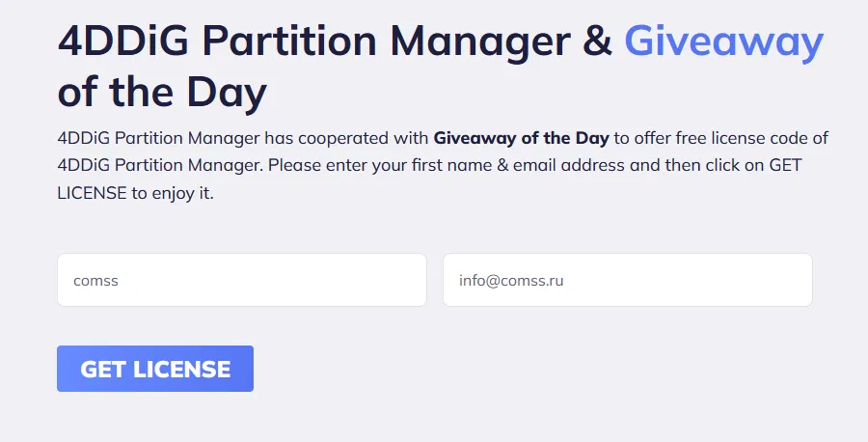Click bold "Giveaway of the Day" paragraph text
Screen dimensions: 868x442
click(521, 138)
